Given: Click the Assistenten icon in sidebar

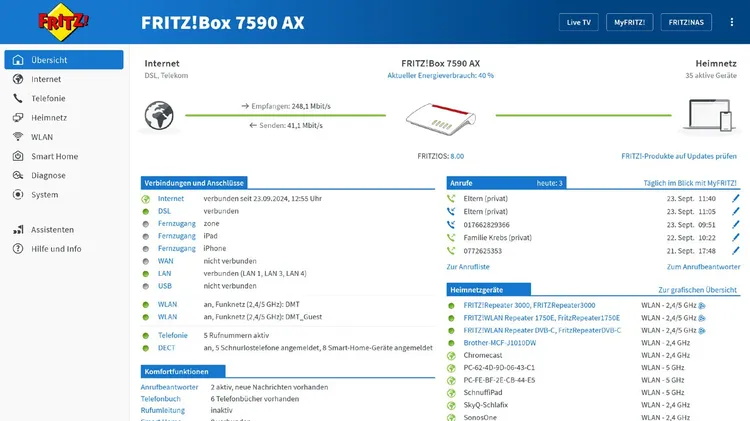Looking at the screenshot, I should pos(18,230).
